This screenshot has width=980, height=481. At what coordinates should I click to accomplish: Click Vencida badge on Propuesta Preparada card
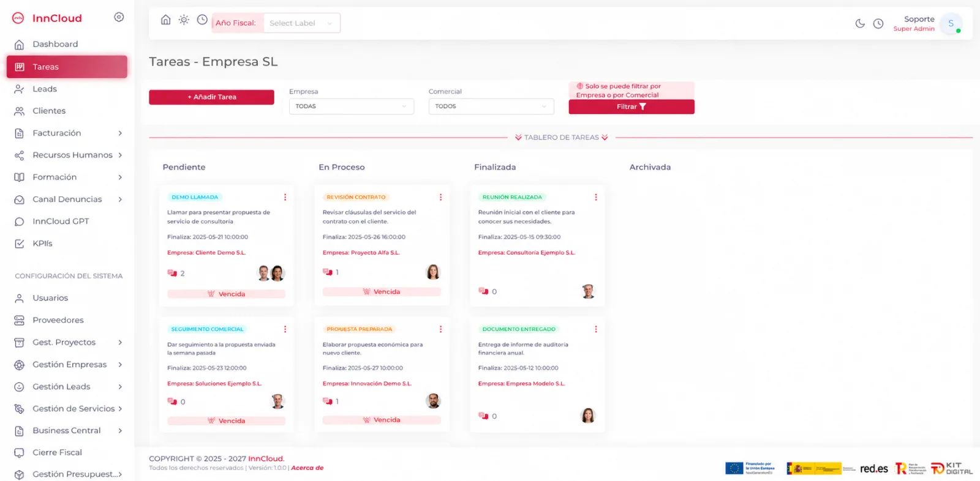tap(382, 420)
